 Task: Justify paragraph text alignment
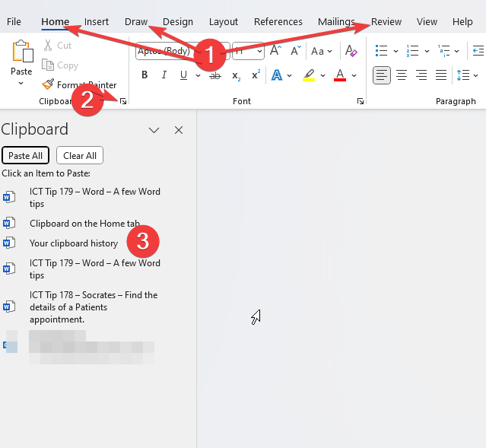pos(441,75)
